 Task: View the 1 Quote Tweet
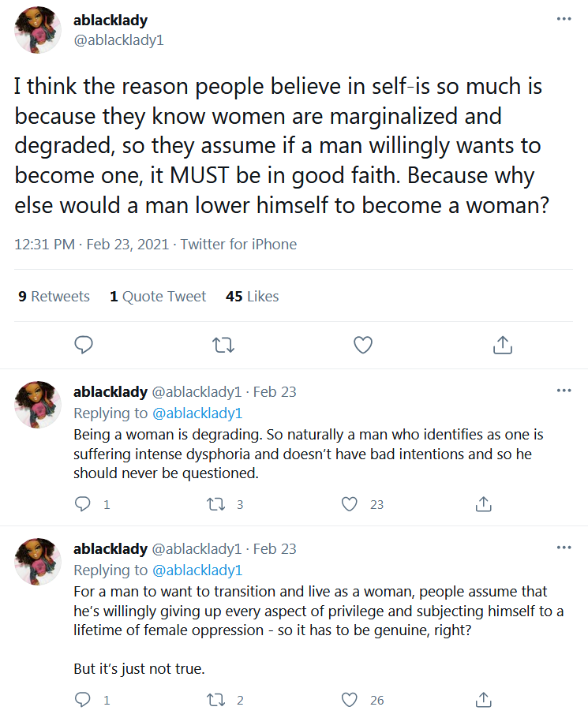pyautogui.click(x=158, y=297)
